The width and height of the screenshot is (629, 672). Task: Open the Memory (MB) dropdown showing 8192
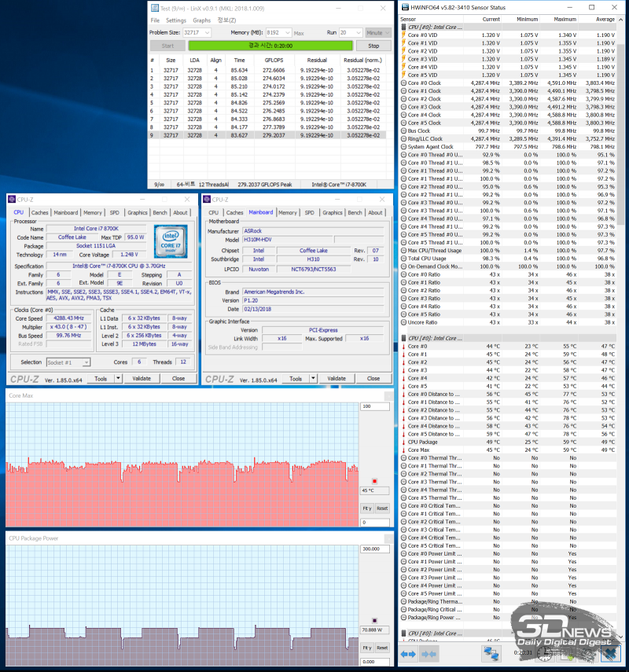[287, 32]
